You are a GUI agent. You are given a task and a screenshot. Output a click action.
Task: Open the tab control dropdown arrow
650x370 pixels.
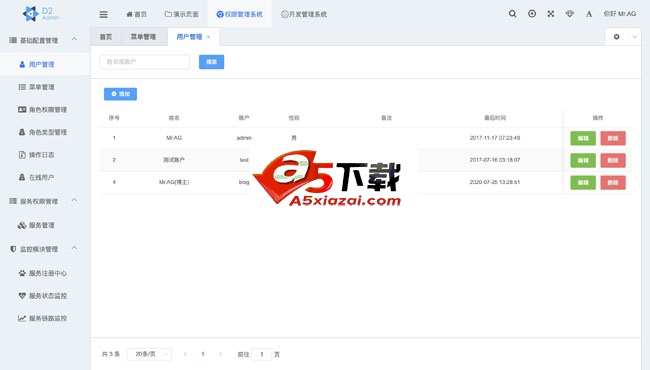pyautogui.click(x=635, y=37)
